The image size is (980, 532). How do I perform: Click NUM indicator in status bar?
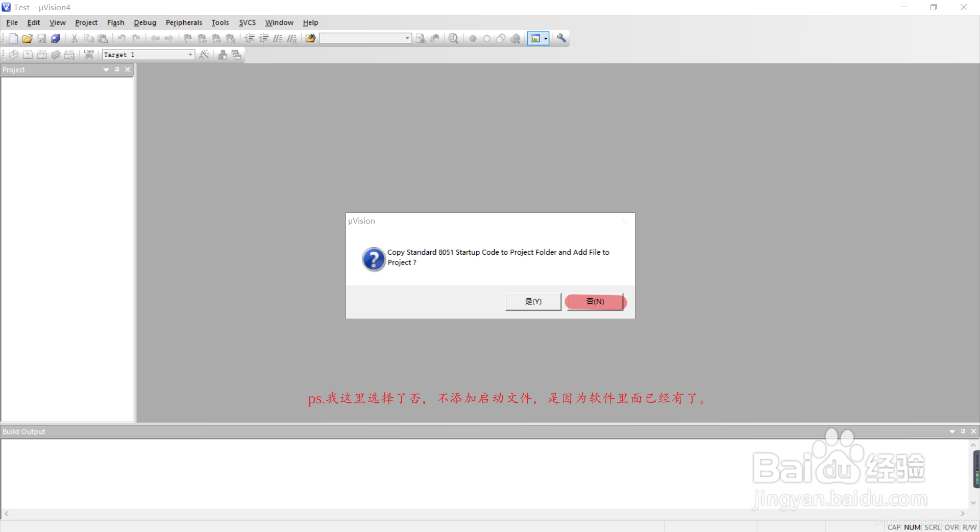click(x=912, y=527)
